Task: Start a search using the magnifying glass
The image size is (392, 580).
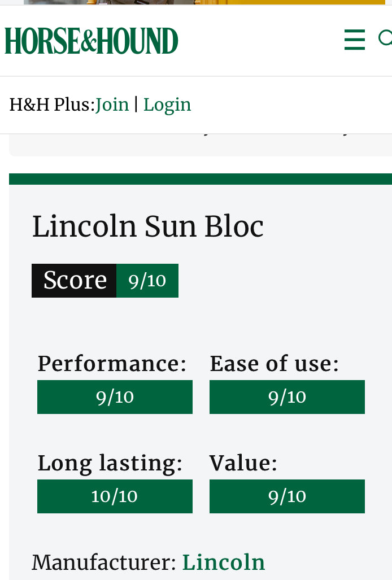Action: tap(386, 40)
